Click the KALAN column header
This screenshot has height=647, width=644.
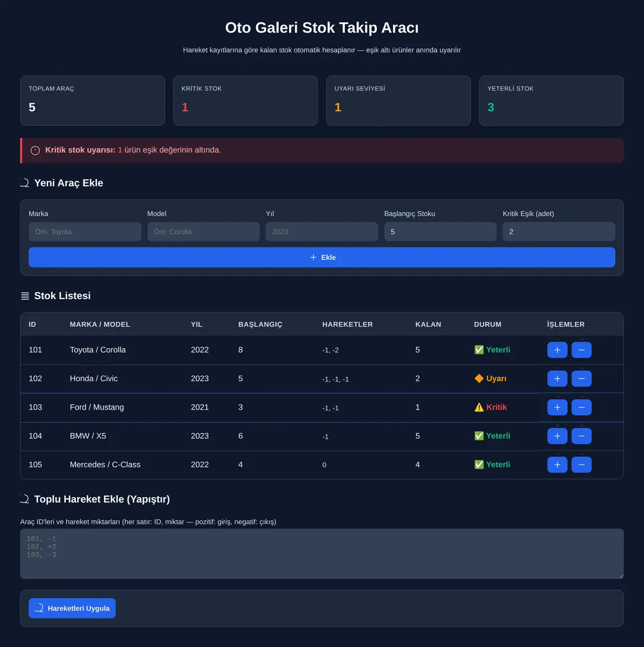click(428, 324)
